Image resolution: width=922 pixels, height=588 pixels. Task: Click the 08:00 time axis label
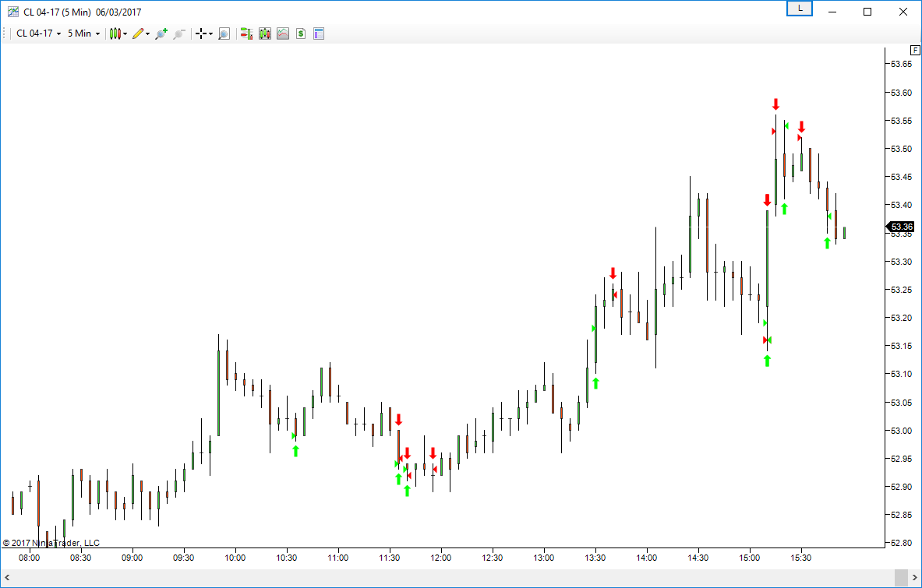pyautogui.click(x=30, y=558)
